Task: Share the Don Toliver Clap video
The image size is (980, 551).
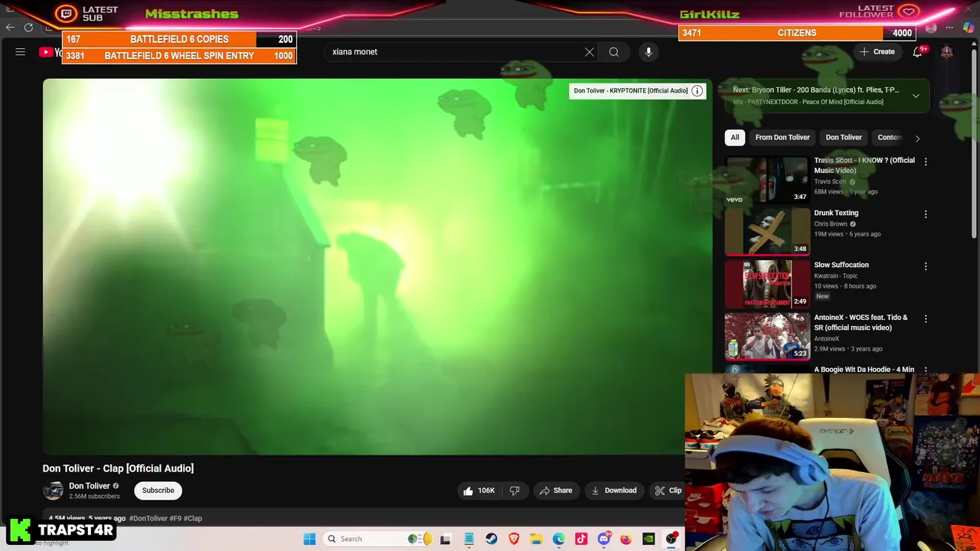Action: pos(556,491)
